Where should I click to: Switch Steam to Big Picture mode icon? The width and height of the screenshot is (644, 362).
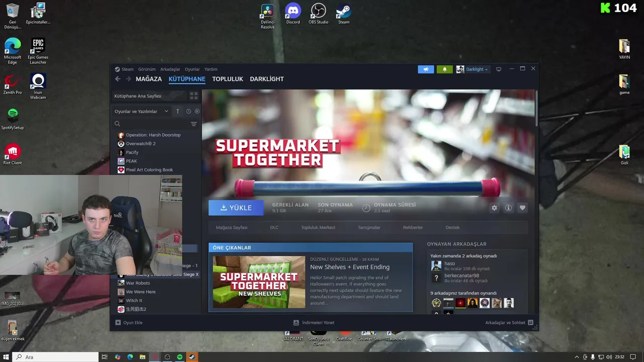point(499,69)
